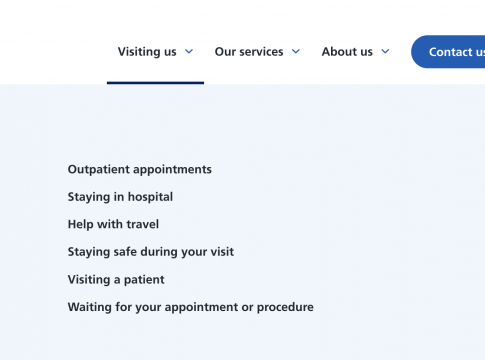Open Staying safe during your visit

coord(151,252)
